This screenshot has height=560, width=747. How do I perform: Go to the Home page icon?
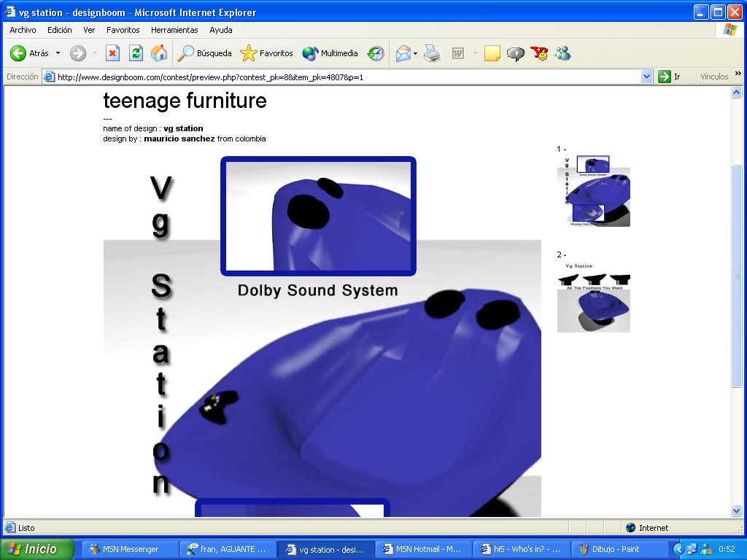158,53
